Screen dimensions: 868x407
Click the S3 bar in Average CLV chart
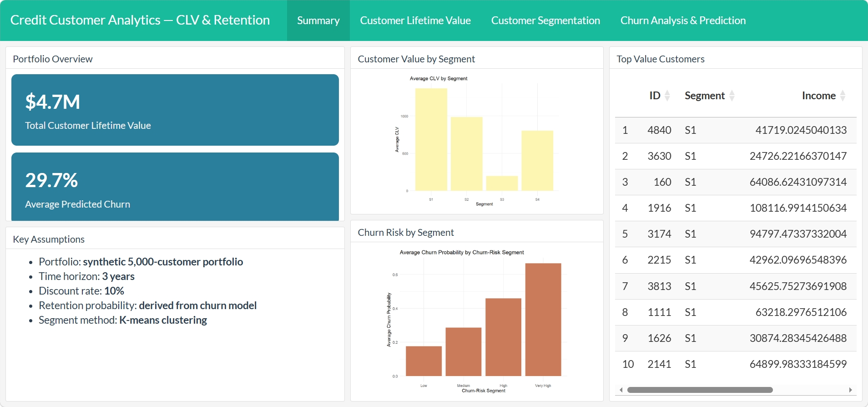coord(502,183)
